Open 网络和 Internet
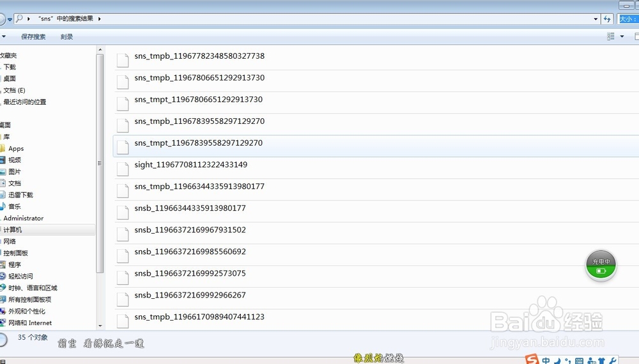The width and height of the screenshot is (639, 364). 30,323
